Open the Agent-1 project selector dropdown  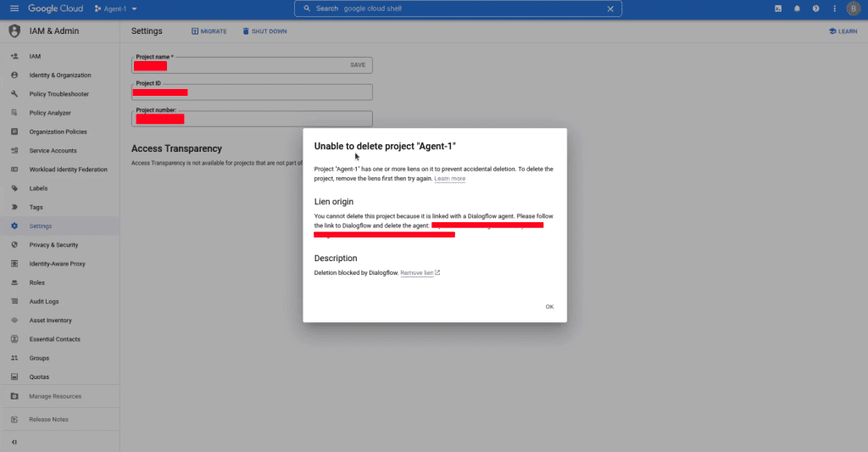[115, 8]
